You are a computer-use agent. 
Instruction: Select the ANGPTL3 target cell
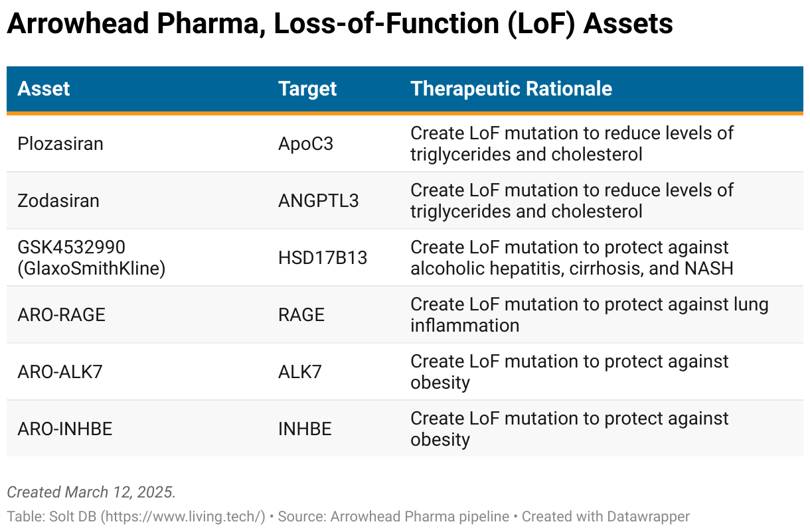click(319, 201)
